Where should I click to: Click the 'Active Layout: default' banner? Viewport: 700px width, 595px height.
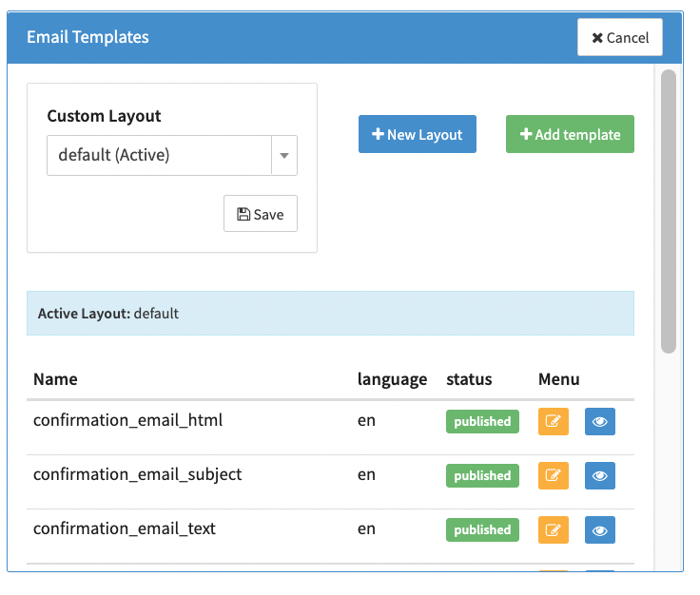[x=330, y=313]
